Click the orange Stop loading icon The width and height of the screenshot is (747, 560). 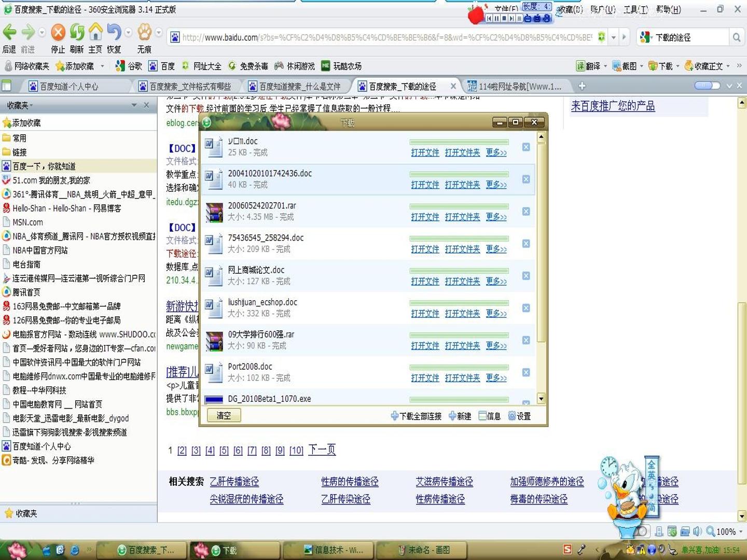pos(58,32)
